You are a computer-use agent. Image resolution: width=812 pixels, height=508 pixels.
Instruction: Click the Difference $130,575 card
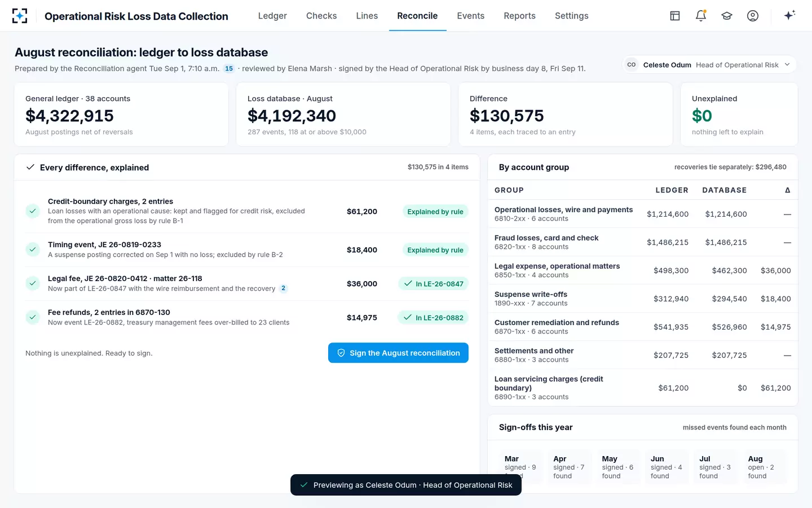coord(566,115)
